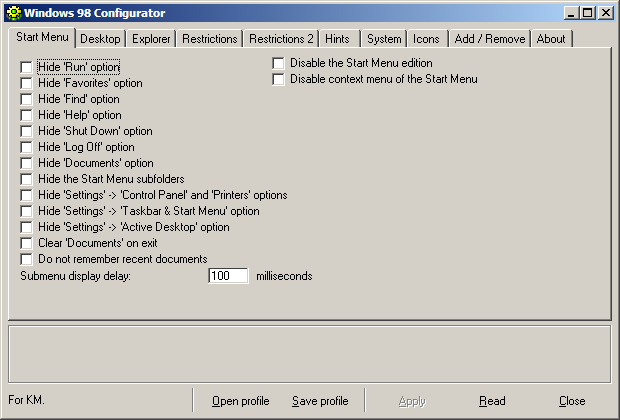Click the empty description box below the tabs
The height and width of the screenshot is (420, 620).
click(x=310, y=354)
